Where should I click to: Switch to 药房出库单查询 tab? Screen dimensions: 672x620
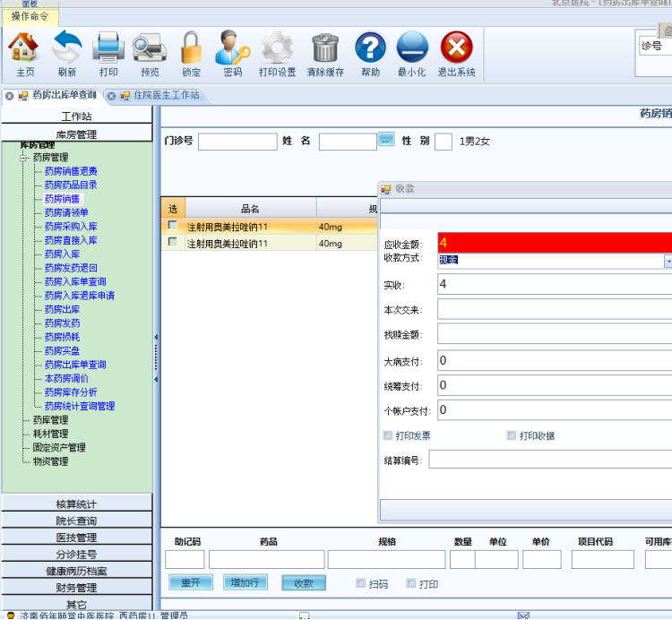64,95
